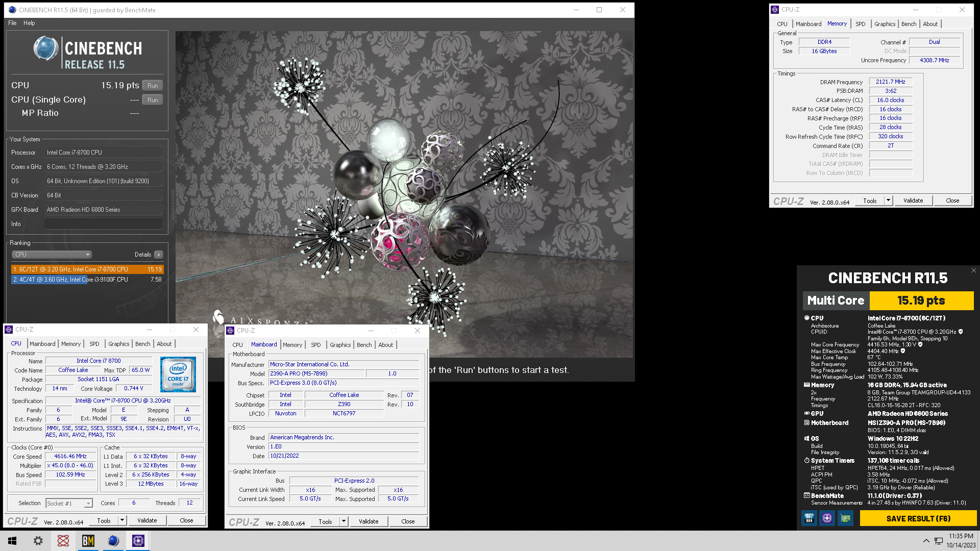Click the empty Info field in Cinebench
The image size is (980, 551).
(x=104, y=224)
